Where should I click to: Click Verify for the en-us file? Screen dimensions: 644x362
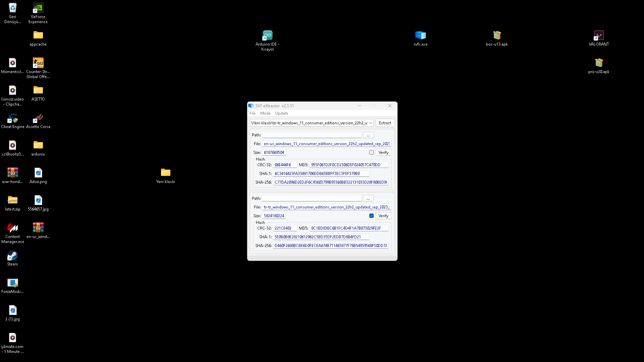click(383, 153)
